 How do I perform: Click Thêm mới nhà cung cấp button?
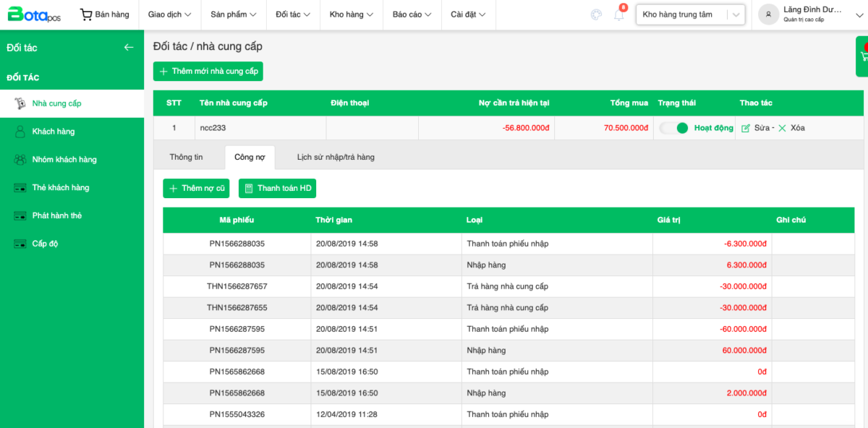click(x=208, y=72)
